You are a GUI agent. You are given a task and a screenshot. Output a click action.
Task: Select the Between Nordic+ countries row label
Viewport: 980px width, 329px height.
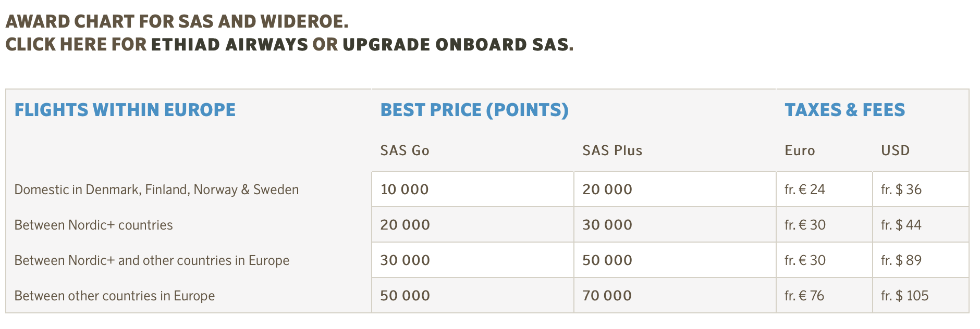tap(93, 225)
